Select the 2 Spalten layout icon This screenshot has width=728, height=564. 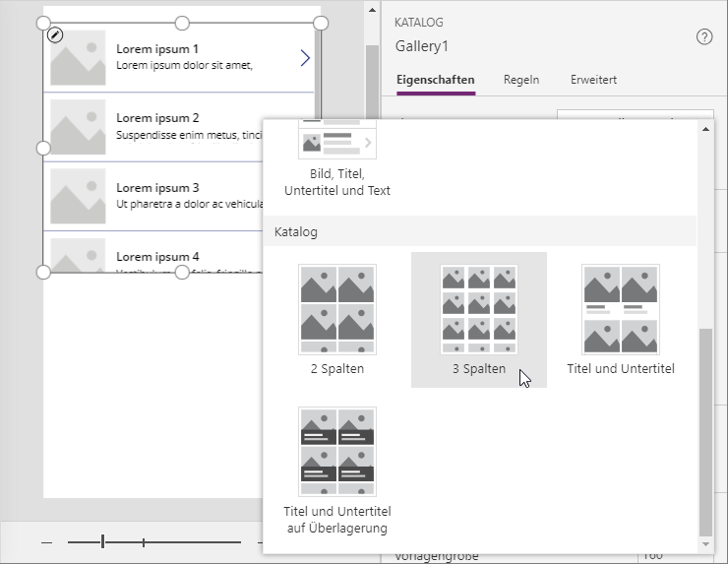pos(337,309)
